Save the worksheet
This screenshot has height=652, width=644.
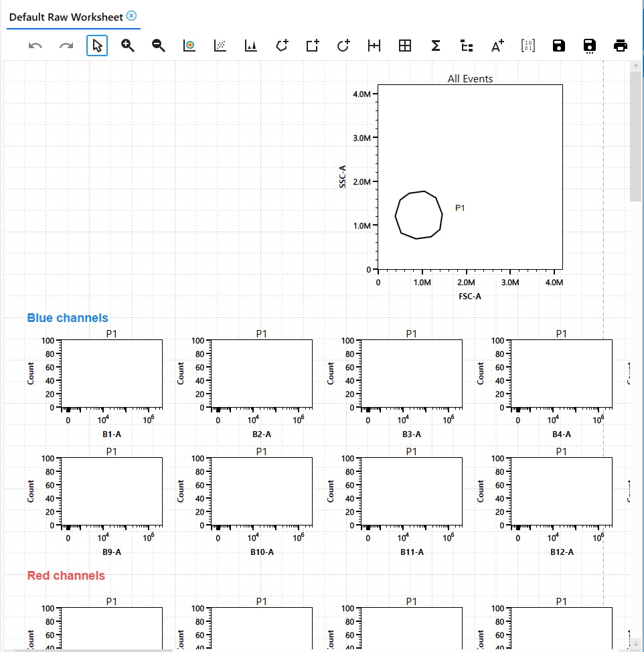pyautogui.click(x=558, y=46)
